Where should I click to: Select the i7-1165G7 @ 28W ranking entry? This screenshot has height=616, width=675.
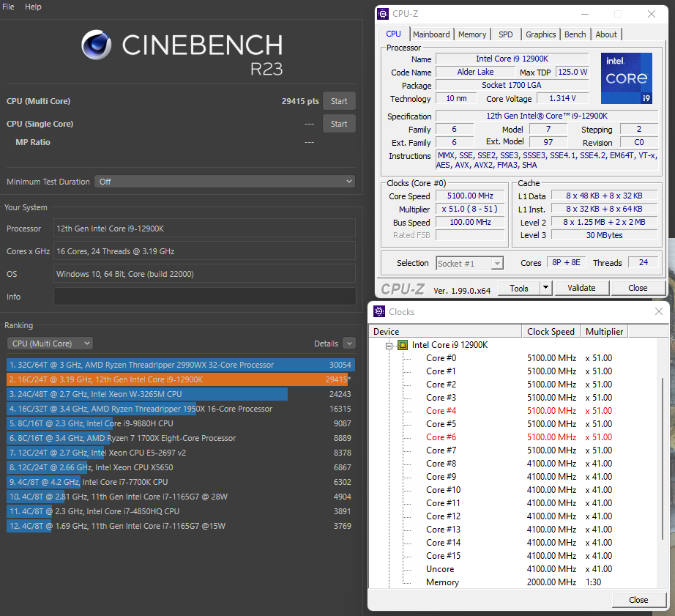(x=181, y=497)
